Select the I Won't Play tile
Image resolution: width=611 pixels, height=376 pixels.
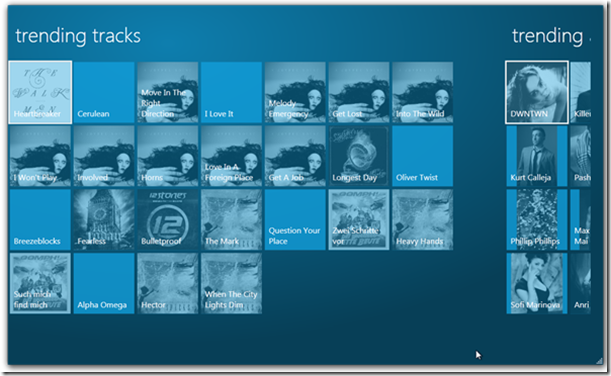pos(40,156)
